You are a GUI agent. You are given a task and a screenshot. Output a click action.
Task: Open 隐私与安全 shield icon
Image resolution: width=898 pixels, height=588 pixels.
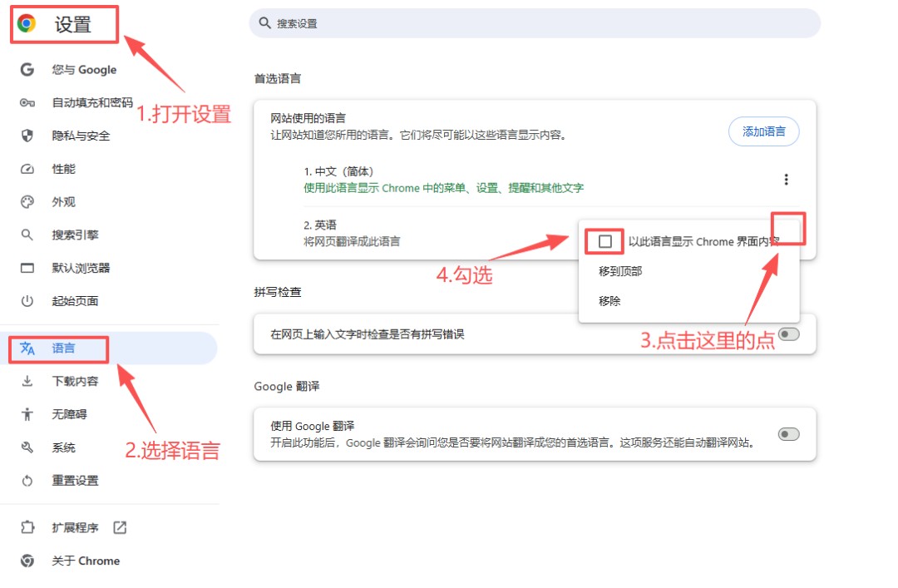pyautogui.click(x=25, y=136)
